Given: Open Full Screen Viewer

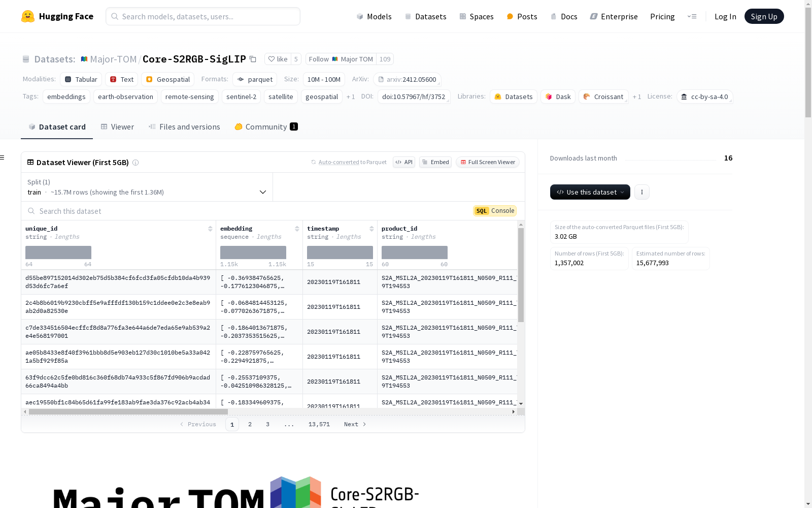Looking at the screenshot, I should point(488,162).
